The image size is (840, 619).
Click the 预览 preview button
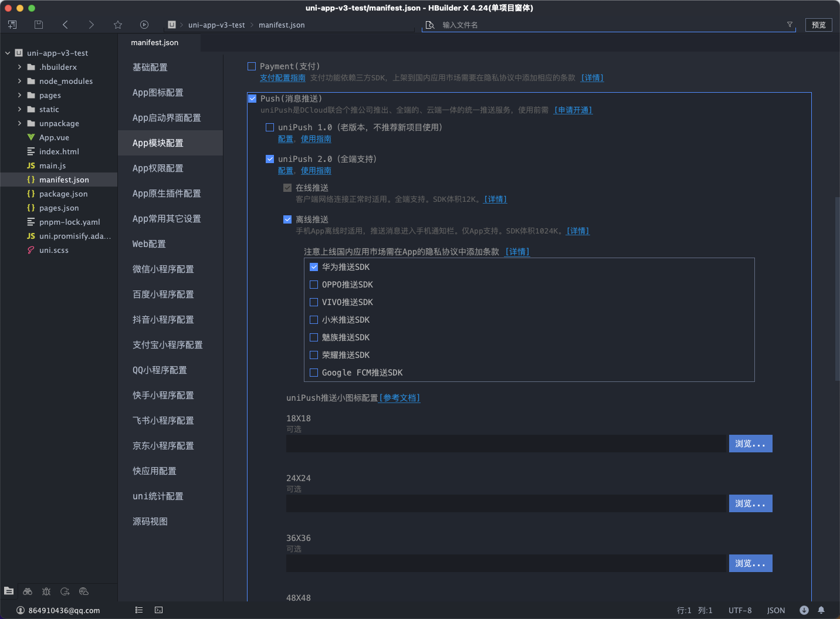(819, 25)
